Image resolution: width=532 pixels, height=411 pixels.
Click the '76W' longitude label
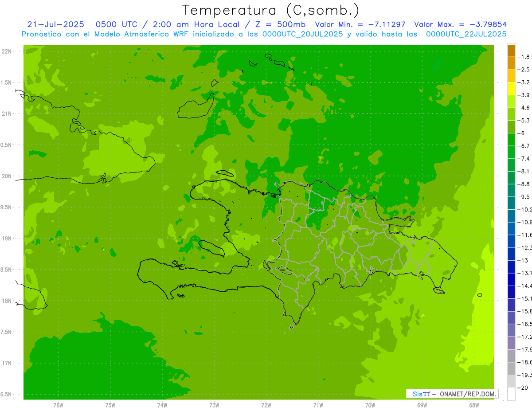(58, 405)
